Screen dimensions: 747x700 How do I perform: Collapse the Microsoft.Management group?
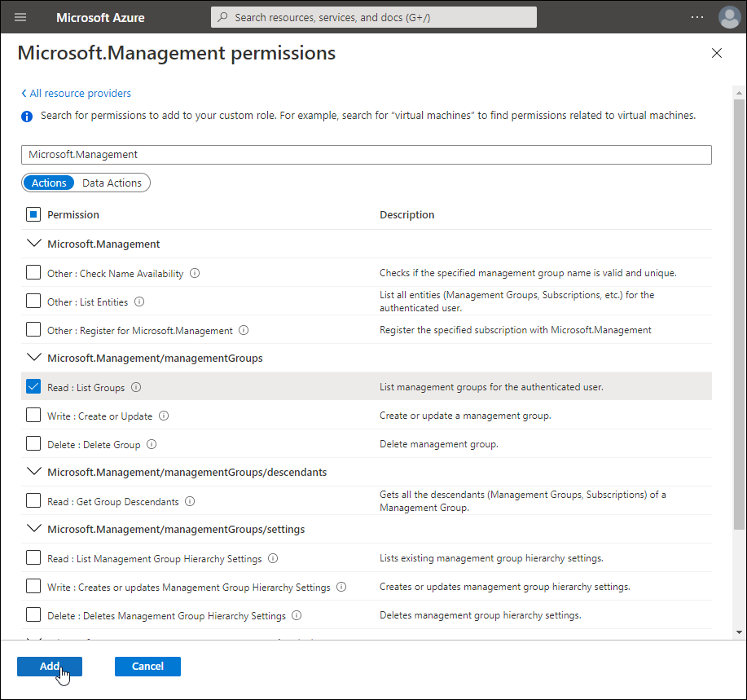point(34,244)
